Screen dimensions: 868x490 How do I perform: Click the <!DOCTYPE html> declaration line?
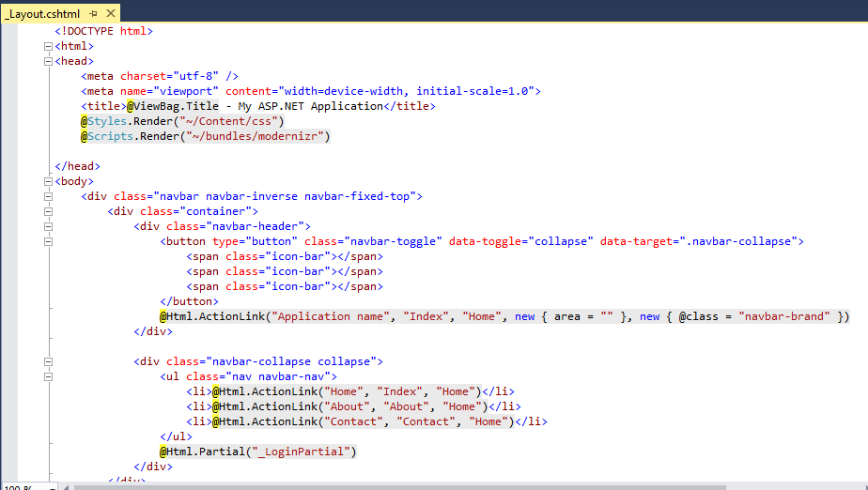pyautogui.click(x=103, y=31)
